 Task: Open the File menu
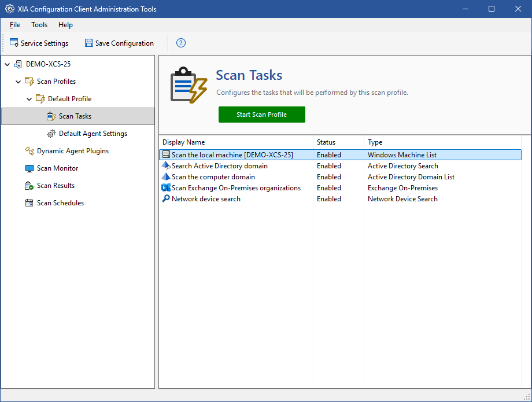coord(15,25)
